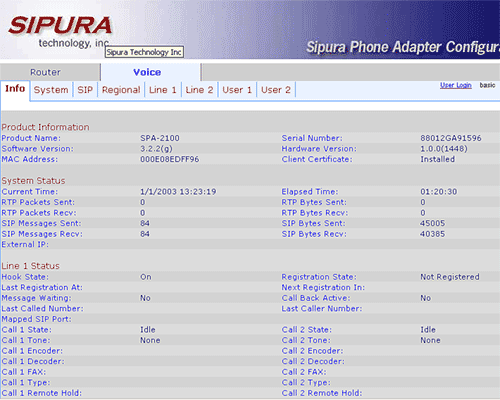Open the System sub-tab
500x400 pixels.
pos(51,90)
